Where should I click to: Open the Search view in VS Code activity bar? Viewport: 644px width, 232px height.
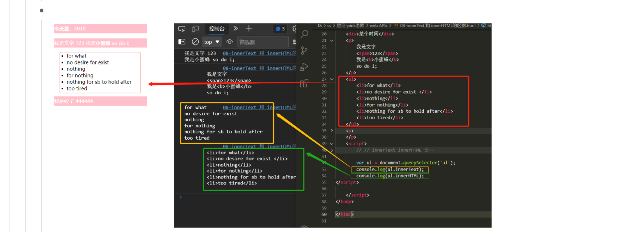(x=304, y=34)
